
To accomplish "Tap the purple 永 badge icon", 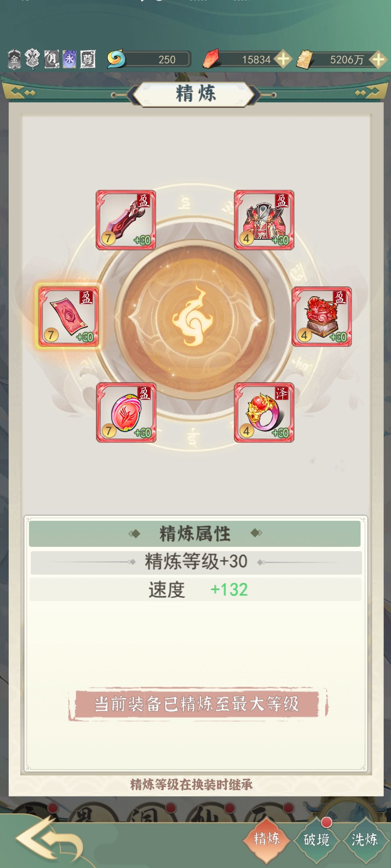I will pyautogui.click(x=70, y=59).
